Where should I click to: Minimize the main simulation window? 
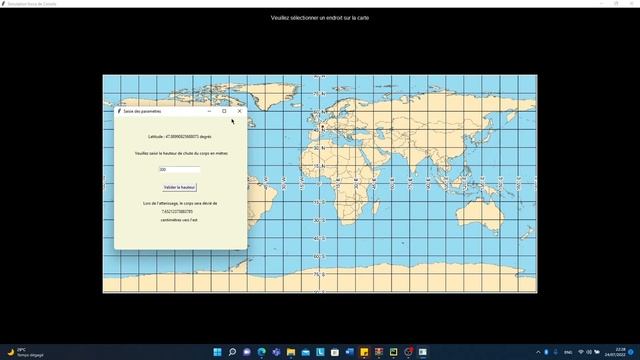pos(602,3)
